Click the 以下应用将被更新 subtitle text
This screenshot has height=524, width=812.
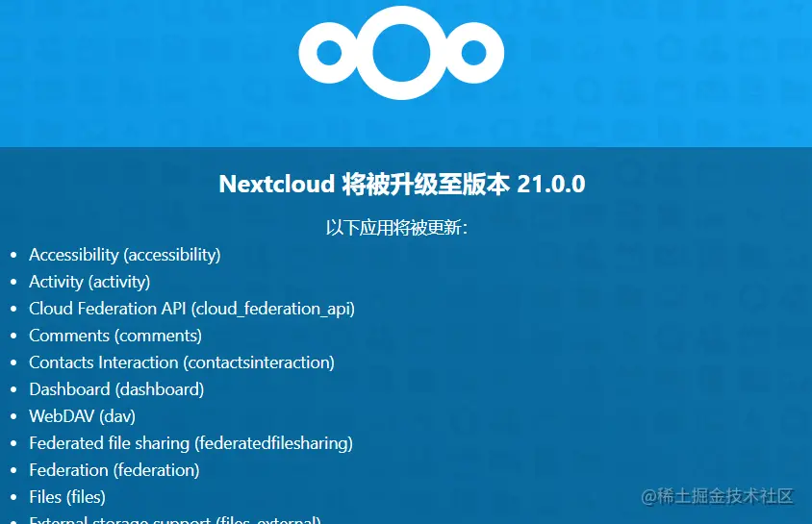click(396, 228)
